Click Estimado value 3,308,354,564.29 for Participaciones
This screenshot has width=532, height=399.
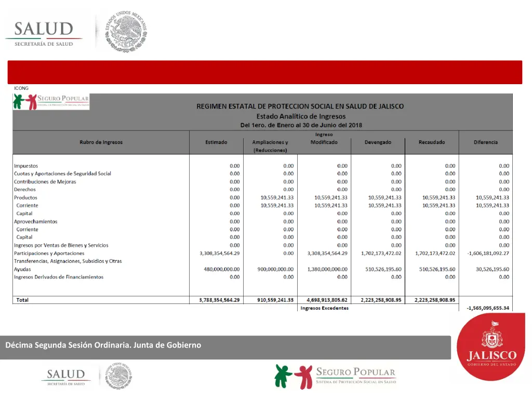(x=220, y=254)
